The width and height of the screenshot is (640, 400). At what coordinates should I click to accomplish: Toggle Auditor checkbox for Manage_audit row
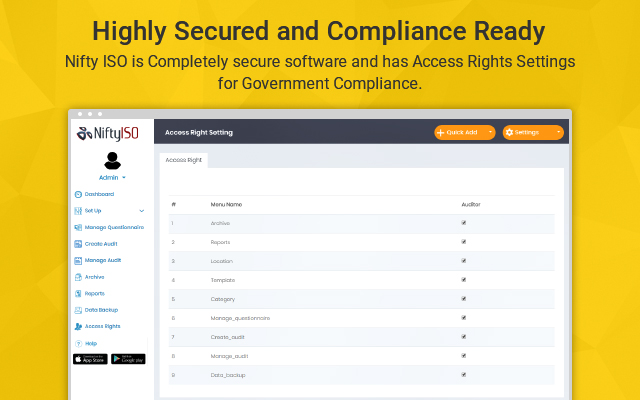(464, 356)
